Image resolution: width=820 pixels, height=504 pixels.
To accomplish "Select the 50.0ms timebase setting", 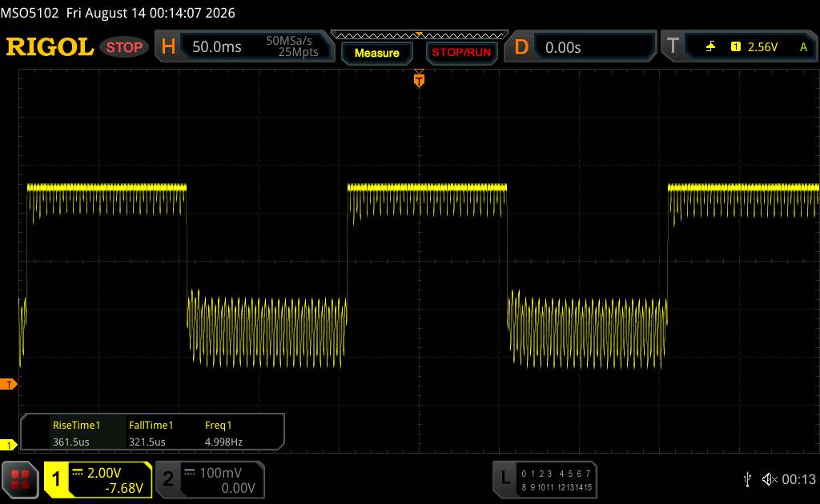I will pos(216,47).
